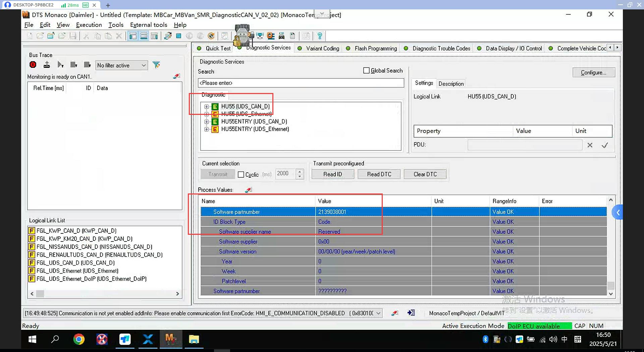The width and height of the screenshot is (644, 352).
Task: Expand the HU55 (UDS_Ethernet) tree node
Action: point(207,114)
